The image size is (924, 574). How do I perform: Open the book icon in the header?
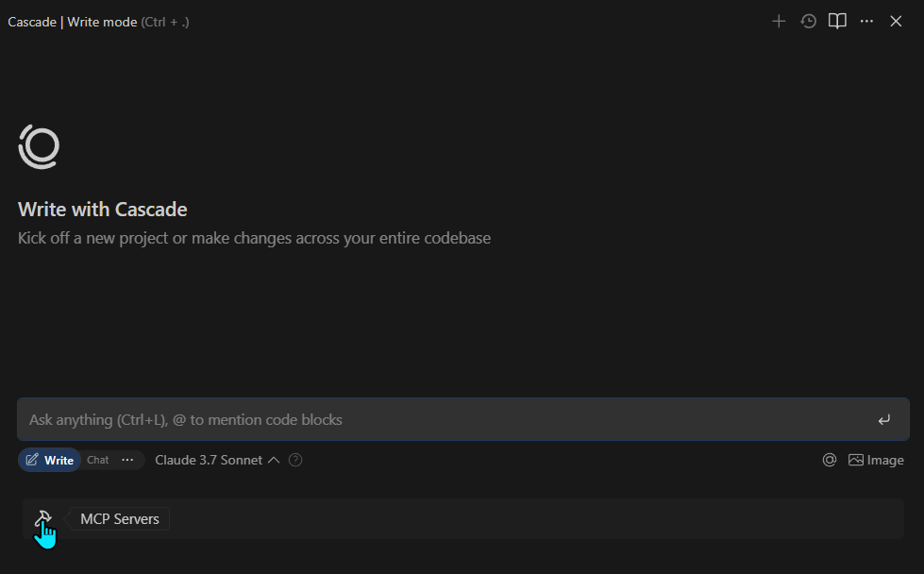(x=837, y=21)
